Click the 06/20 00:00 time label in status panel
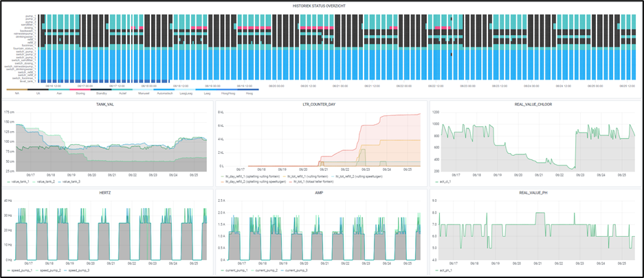The height and width of the screenshot is (278, 644). click(276, 86)
